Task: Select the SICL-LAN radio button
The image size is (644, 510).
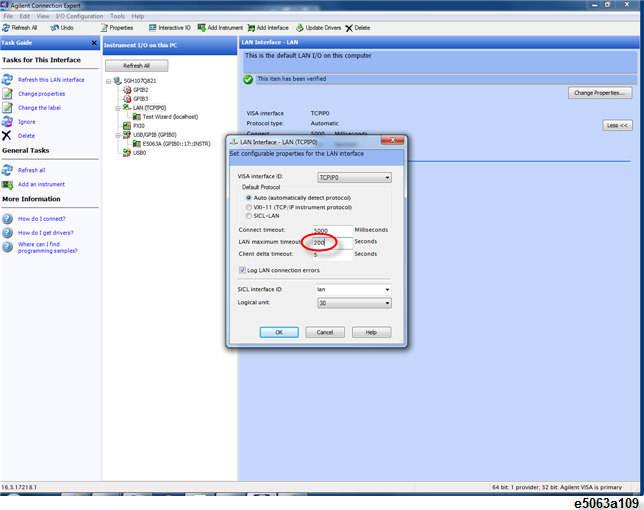Action: click(x=248, y=216)
